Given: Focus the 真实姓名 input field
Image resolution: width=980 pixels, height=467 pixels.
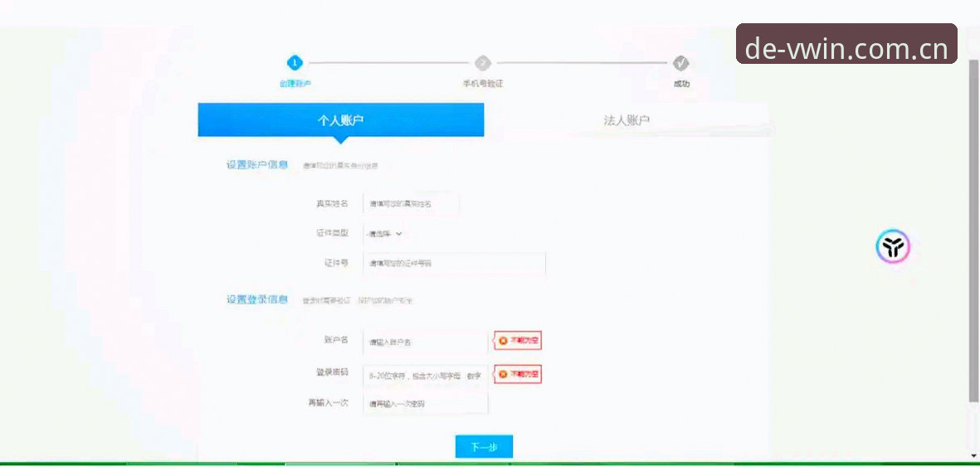Looking at the screenshot, I should coord(411,204).
